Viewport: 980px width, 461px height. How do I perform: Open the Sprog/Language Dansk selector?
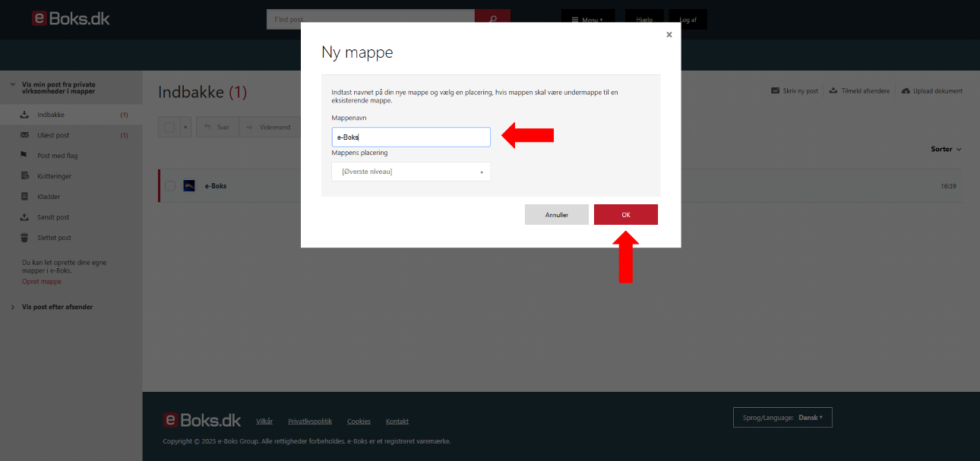tap(782, 418)
